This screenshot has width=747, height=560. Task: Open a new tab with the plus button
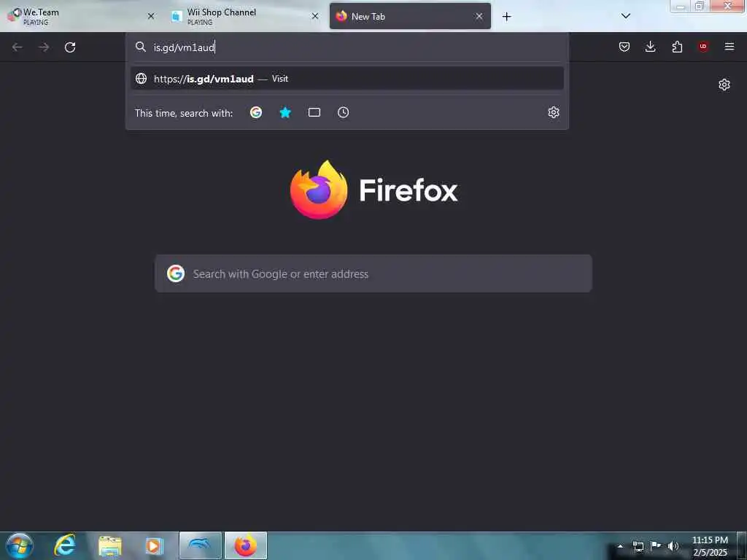point(506,17)
